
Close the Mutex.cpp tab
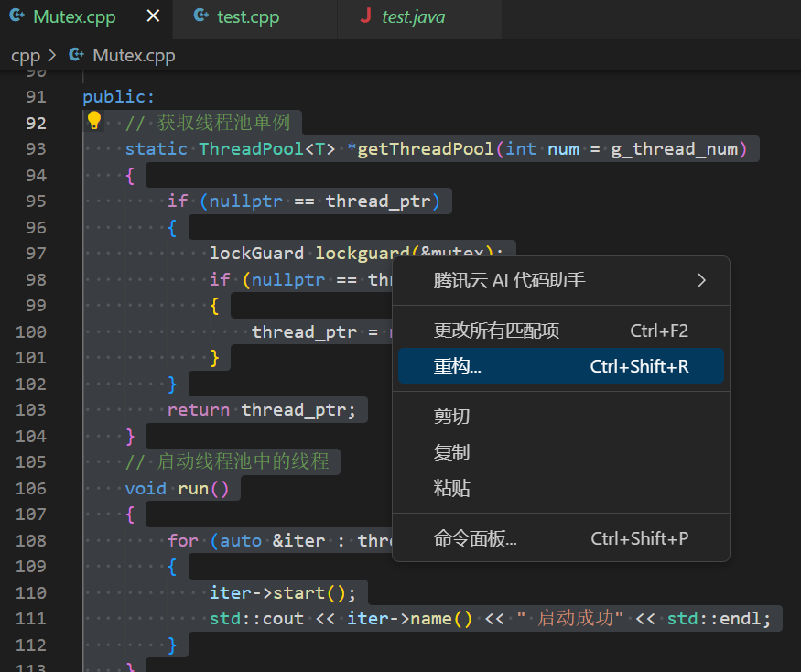pyautogui.click(x=153, y=16)
